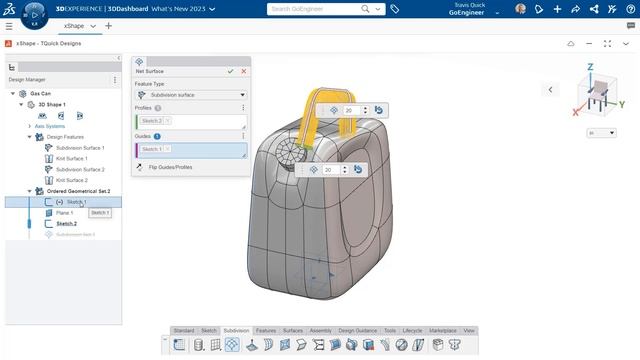Open search scope dropdown arrow

(x=378, y=9)
